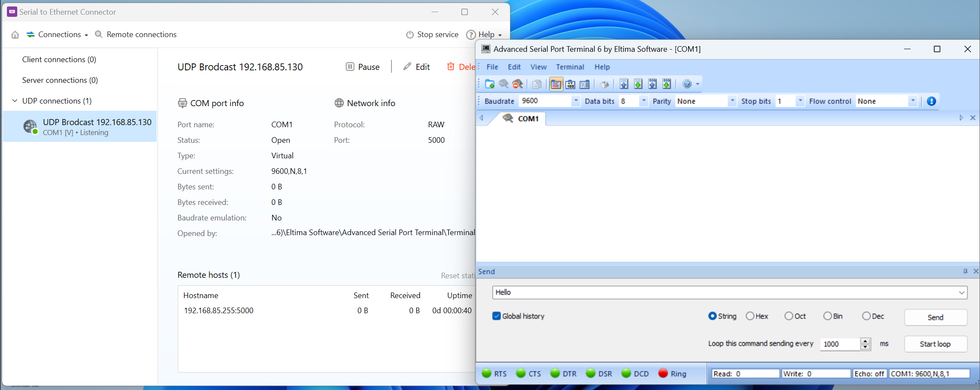Click the disconnect port icon with red minus
This screenshot has height=390, width=980.
coord(517,84)
